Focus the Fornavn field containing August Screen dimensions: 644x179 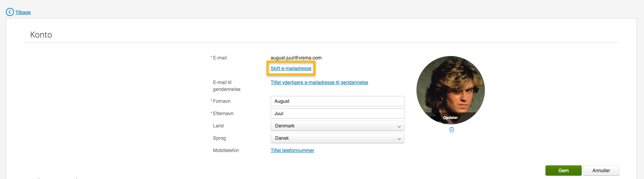(337, 101)
